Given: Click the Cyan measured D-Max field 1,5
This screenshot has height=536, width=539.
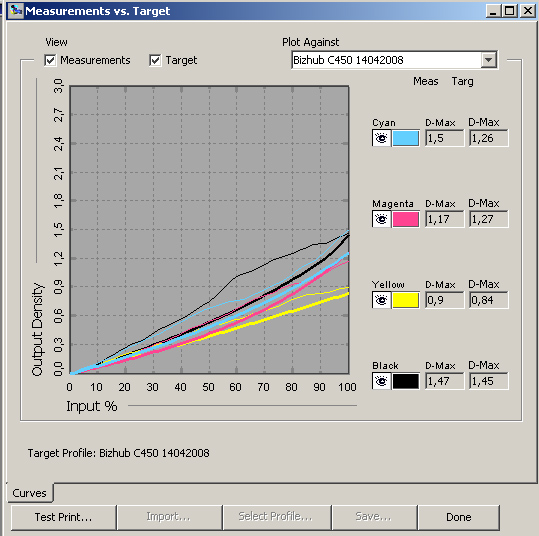Looking at the screenshot, I should click(444, 138).
